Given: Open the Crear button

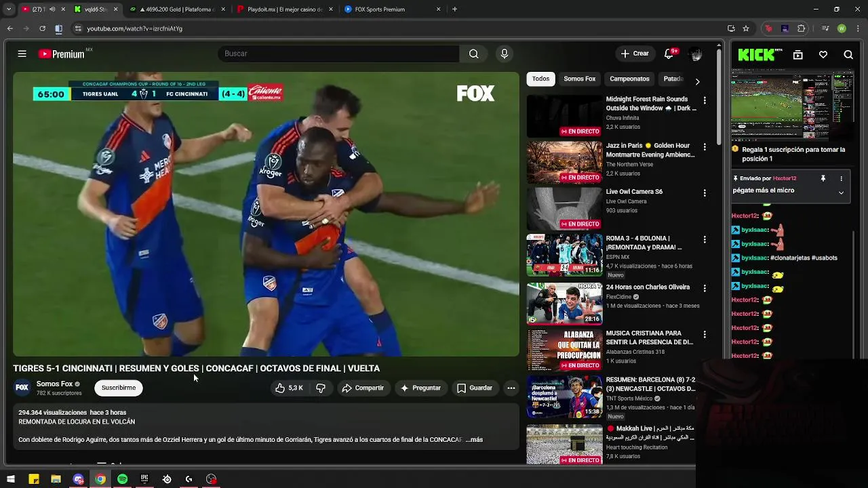Looking at the screenshot, I should pyautogui.click(x=635, y=54).
